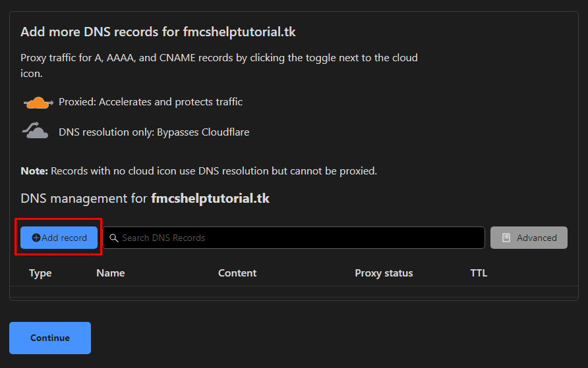Click the "Add more DNS records" heading
The image size is (588, 368).
point(158,32)
